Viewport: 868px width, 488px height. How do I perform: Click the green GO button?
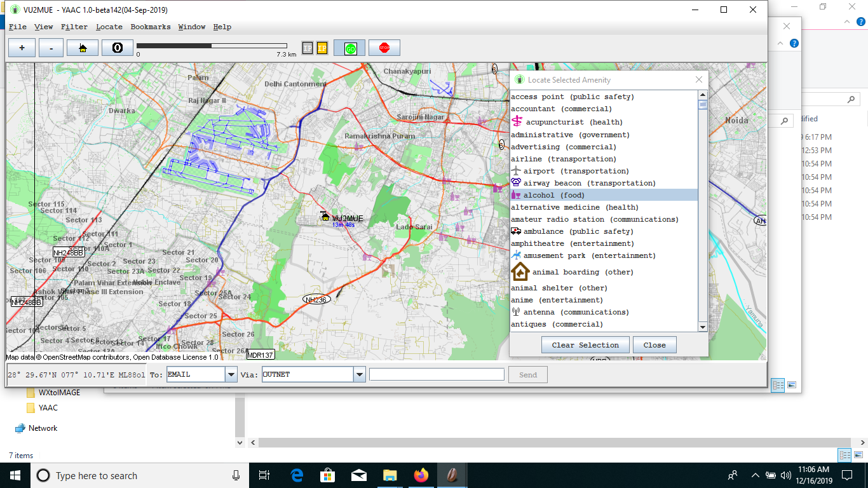[x=349, y=48]
